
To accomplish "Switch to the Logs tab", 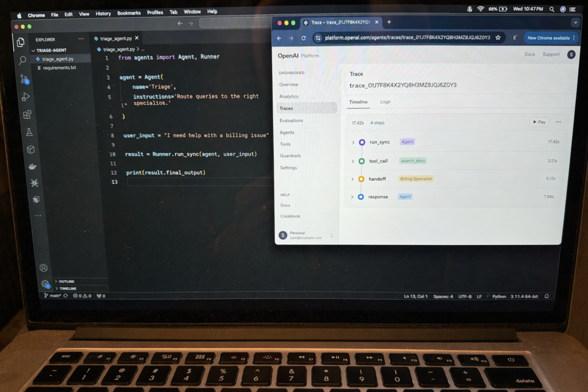I will coord(385,102).
